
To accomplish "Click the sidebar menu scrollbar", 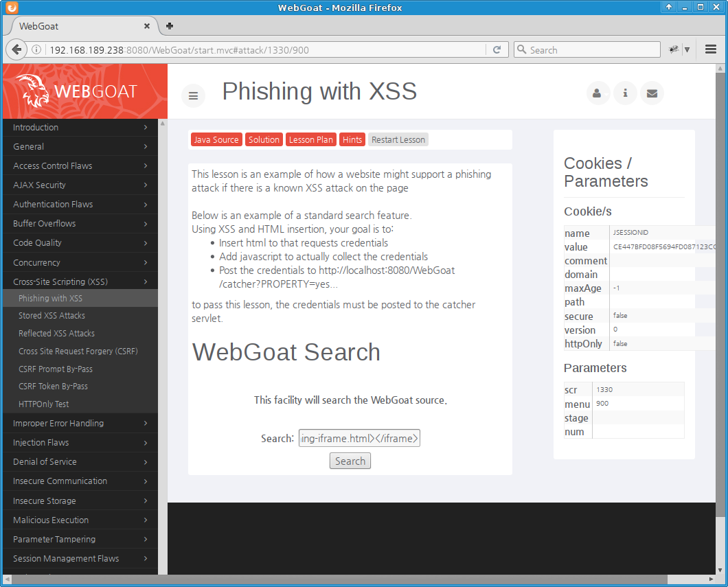I will tap(163, 347).
